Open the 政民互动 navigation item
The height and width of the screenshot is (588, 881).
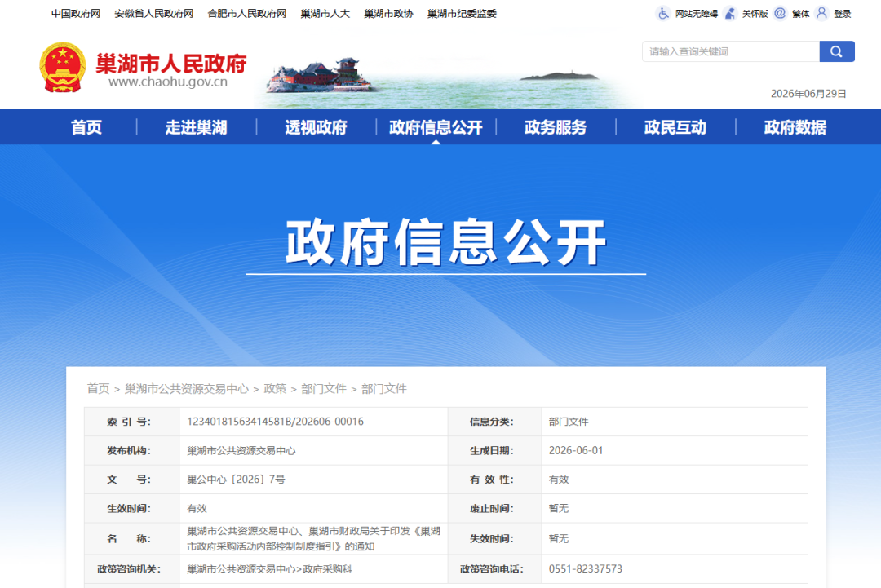tap(675, 127)
